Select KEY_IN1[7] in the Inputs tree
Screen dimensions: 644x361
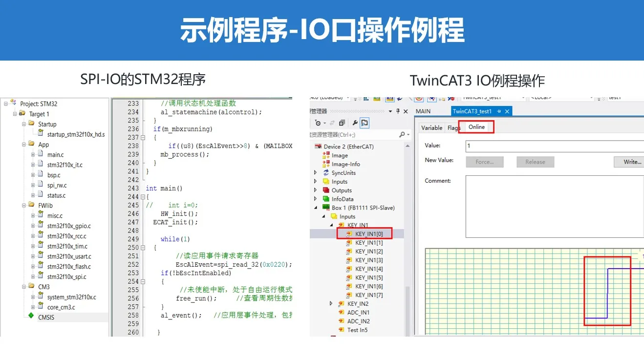click(369, 295)
